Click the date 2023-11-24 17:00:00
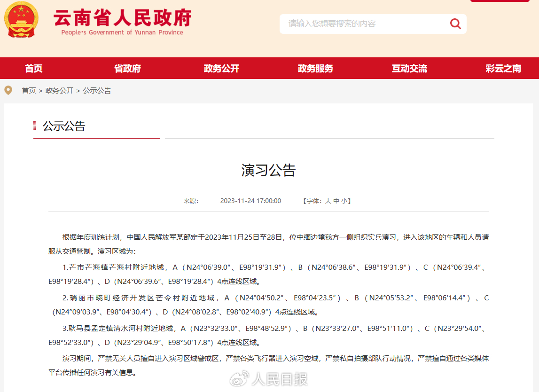This screenshot has width=539, height=392. pos(250,201)
